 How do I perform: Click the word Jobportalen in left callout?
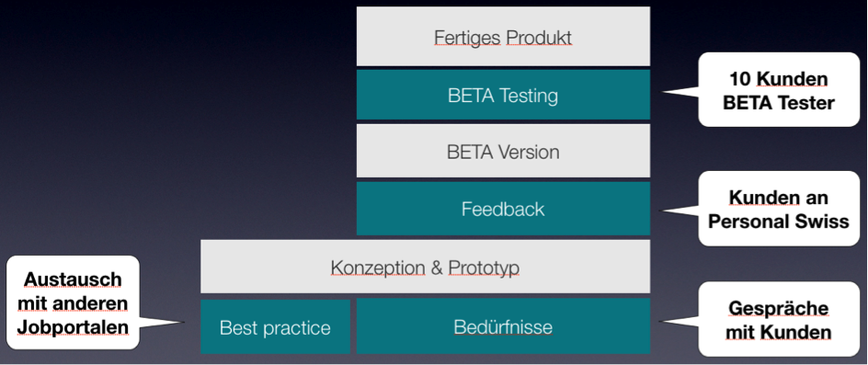(x=73, y=326)
